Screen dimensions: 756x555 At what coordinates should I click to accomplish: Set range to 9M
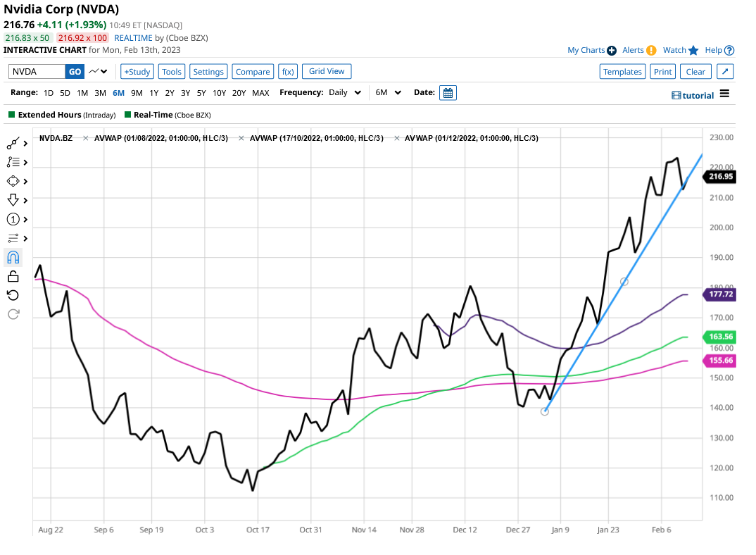137,93
